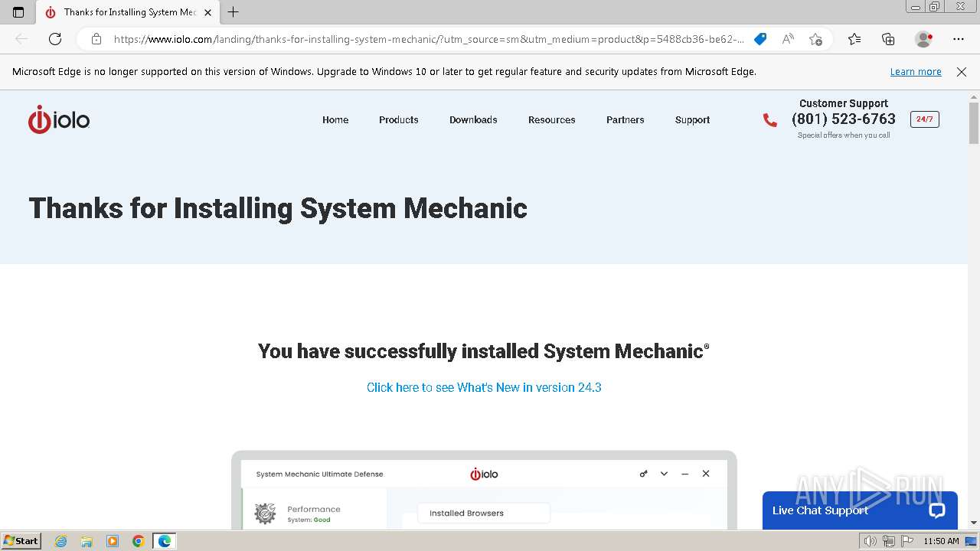
Task: Open Live Chat Support button
Action: click(x=860, y=510)
